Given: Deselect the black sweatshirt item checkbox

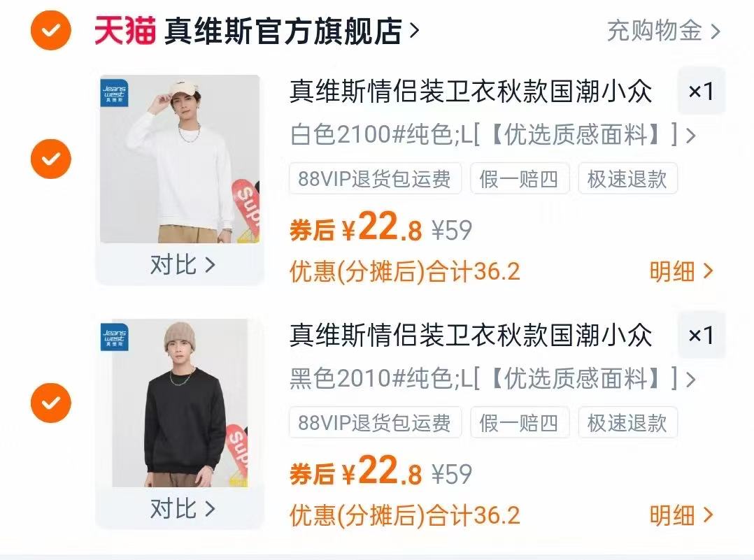Looking at the screenshot, I should coord(51,403).
